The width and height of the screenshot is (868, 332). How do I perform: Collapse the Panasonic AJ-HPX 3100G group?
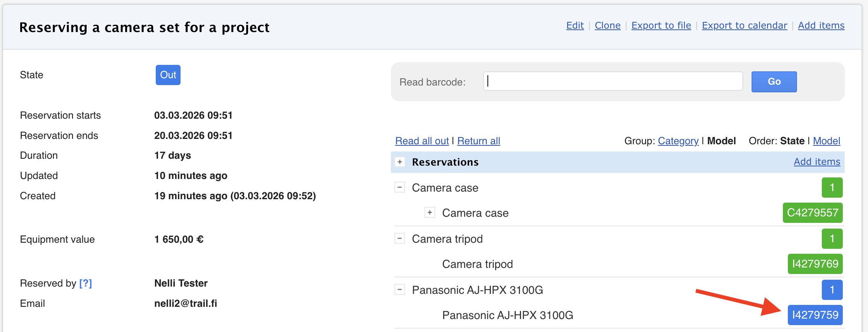(x=400, y=290)
